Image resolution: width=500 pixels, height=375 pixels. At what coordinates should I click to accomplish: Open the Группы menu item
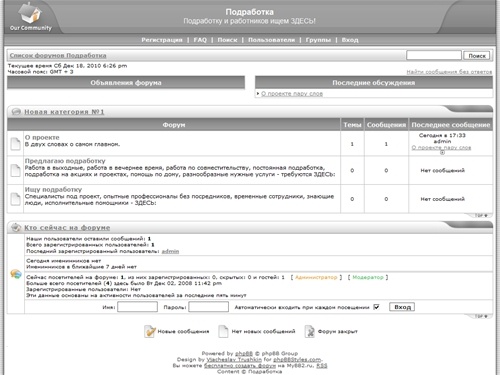(x=318, y=40)
